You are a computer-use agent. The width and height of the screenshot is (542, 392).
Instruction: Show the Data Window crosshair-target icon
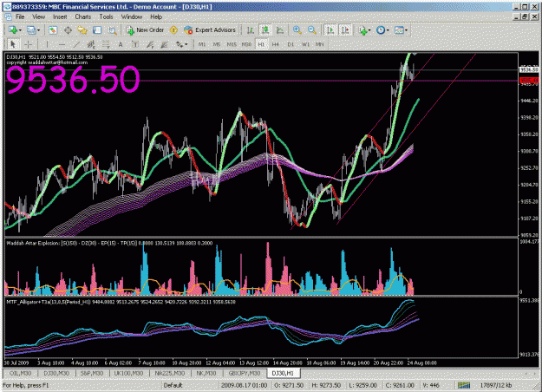68,30
